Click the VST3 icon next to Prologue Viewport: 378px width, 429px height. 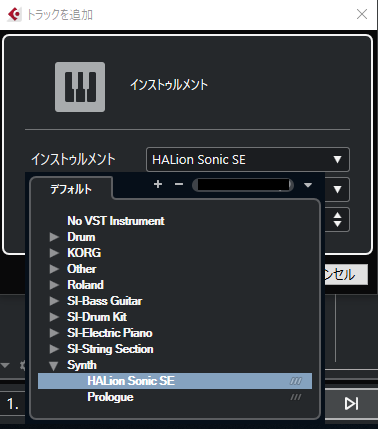[x=296, y=397]
